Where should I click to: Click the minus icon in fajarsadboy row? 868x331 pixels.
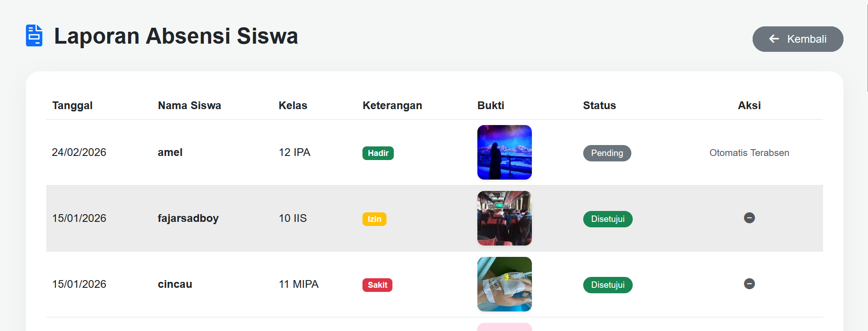click(749, 218)
